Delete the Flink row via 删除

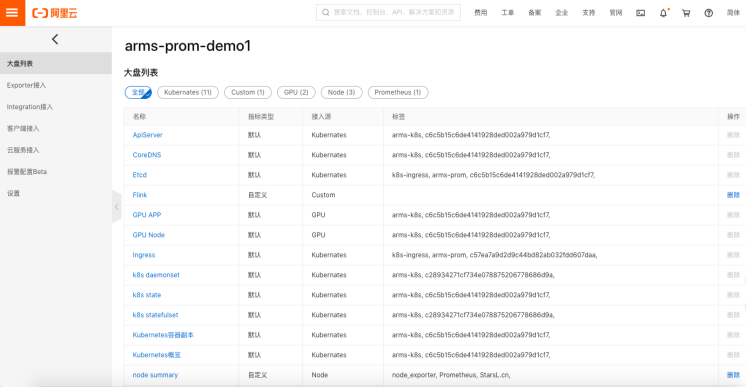(x=734, y=195)
